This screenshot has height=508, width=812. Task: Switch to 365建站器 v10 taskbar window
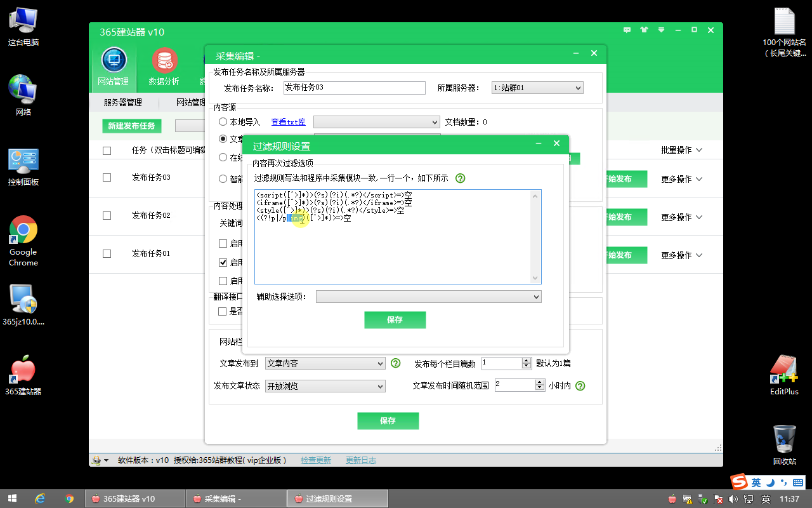point(134,499)
